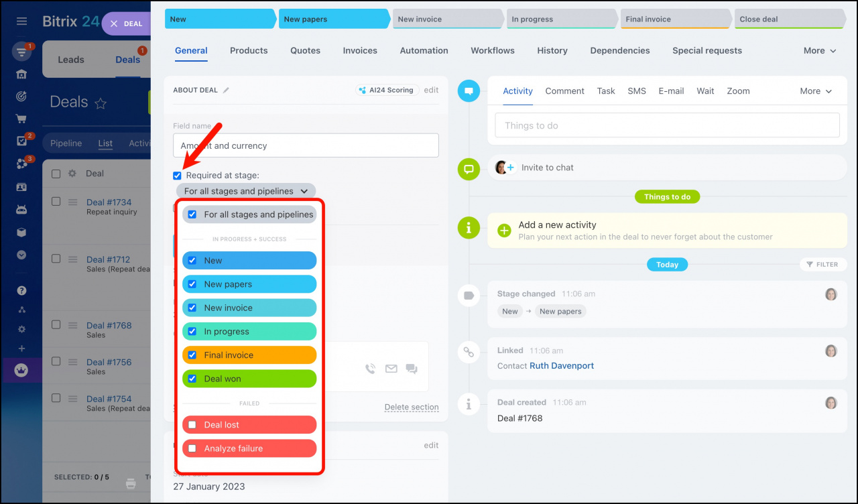
Task: Open the Android robot sidebar icon
Action: click(x=21, y=210)
